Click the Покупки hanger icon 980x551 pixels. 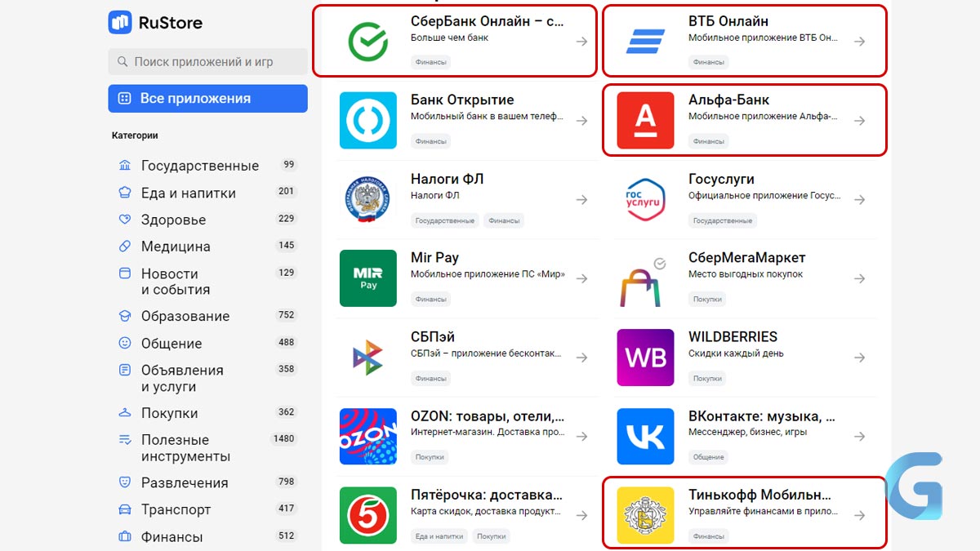click(125, 413)
